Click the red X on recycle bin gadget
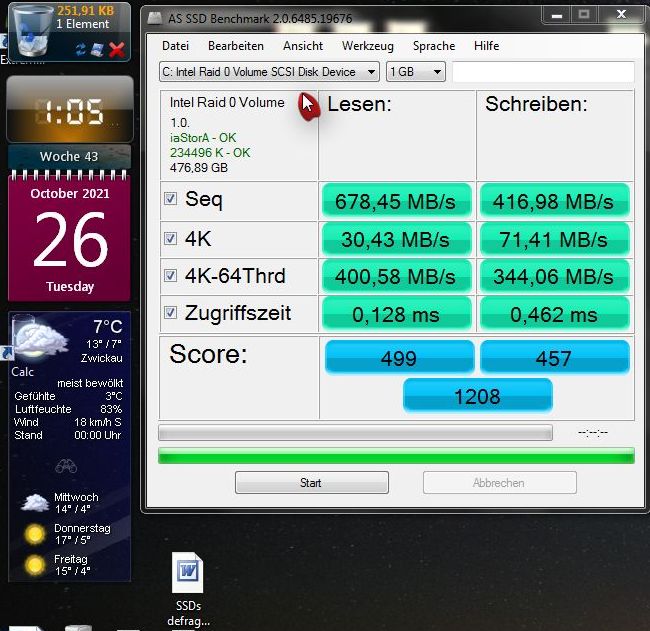Viewport: 650px width, 631px height. click(x=117, y=49)
